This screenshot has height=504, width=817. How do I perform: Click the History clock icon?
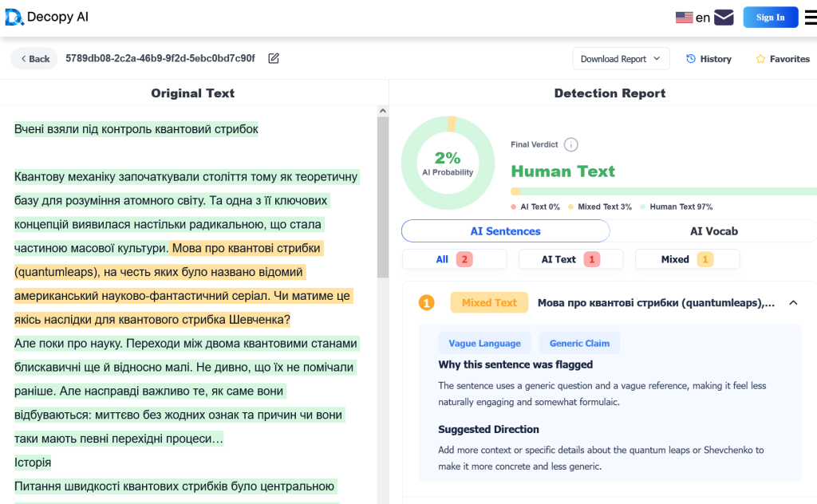691,59
